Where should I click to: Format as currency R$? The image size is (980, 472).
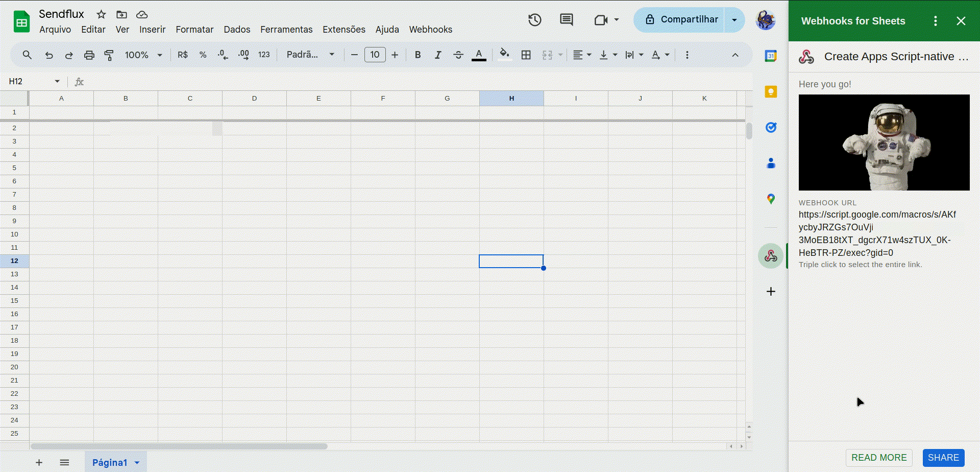tap(183, 55)
